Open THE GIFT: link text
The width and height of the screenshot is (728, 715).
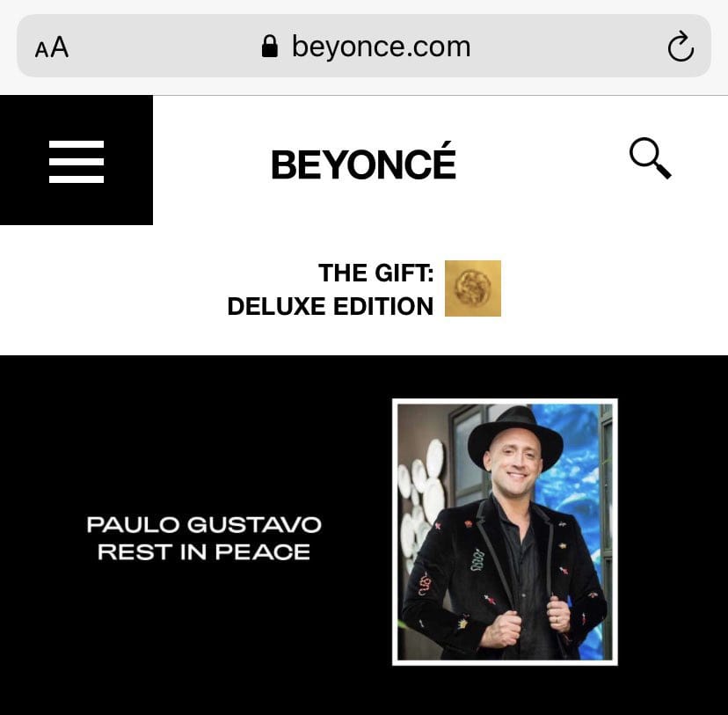[x=376, y=273]
